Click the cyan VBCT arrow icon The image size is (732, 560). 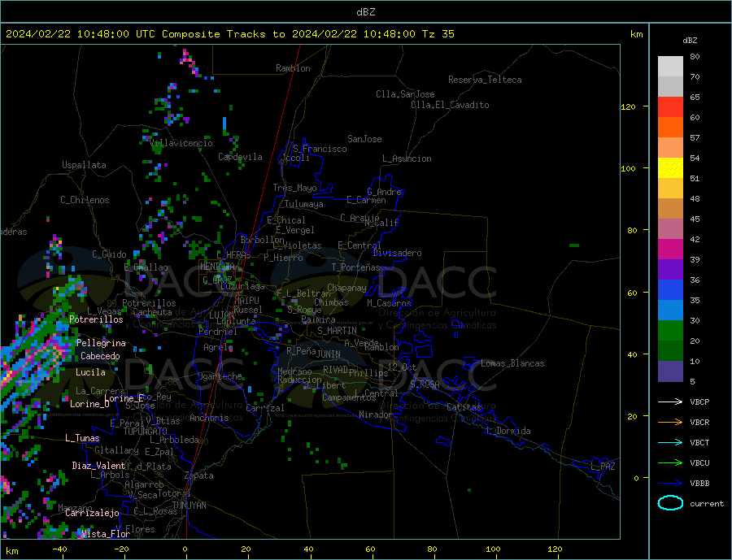click(x=670, y=442)
